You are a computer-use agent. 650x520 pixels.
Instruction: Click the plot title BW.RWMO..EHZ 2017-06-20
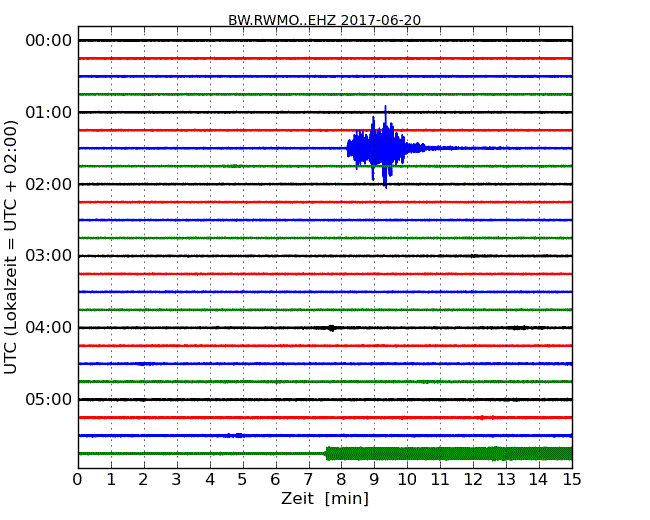tap(325, 20)
